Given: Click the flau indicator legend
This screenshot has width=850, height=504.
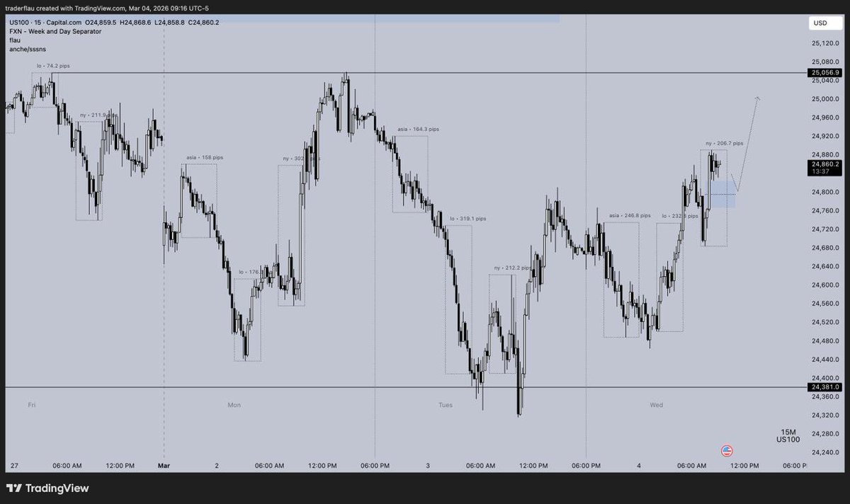Looking at the screenshot, I should [x=15, y=40].
